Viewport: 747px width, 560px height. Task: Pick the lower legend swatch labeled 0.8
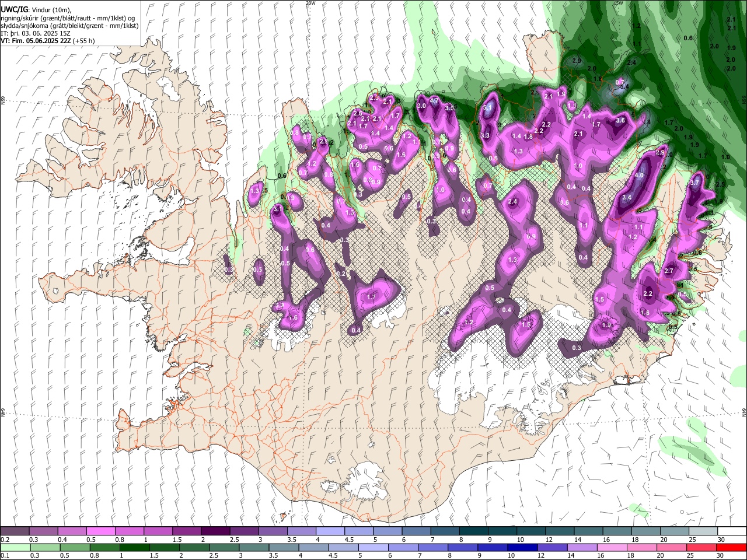pyautogui.click(x=104, y=547)
